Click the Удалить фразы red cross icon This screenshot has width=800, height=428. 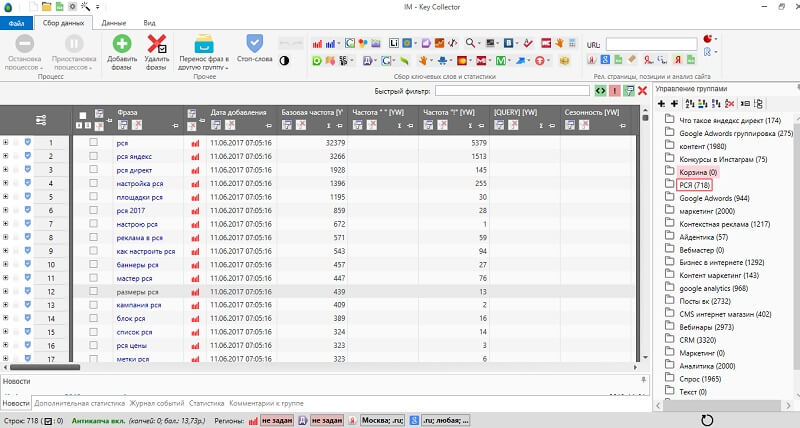point(156,44)
